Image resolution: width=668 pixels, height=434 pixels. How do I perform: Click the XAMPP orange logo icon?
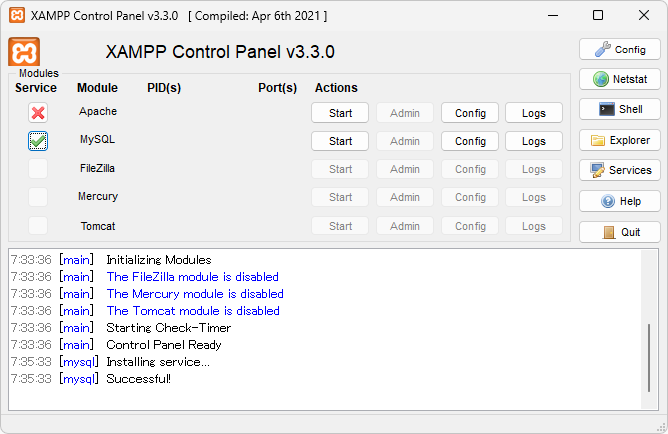pyautogui.click(x=24, y=52)
